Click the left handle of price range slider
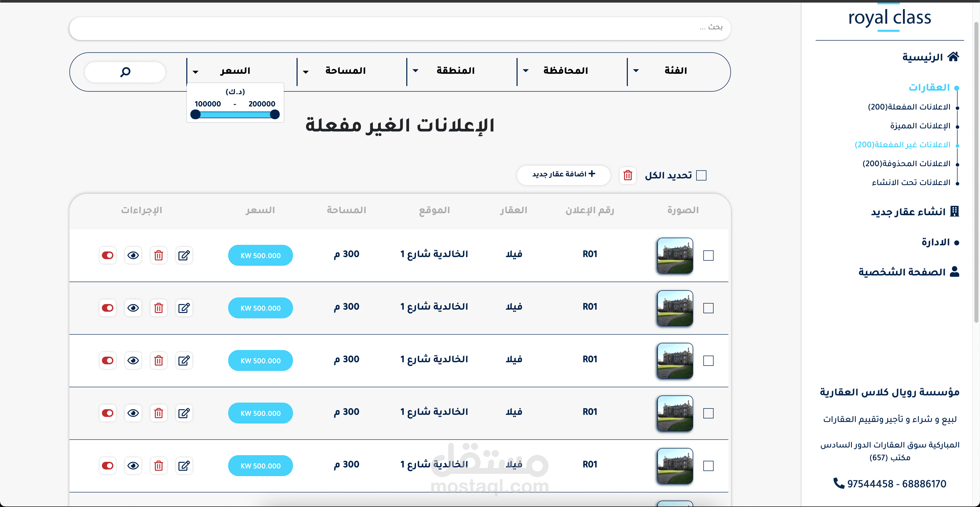 [x=195, y=114]
